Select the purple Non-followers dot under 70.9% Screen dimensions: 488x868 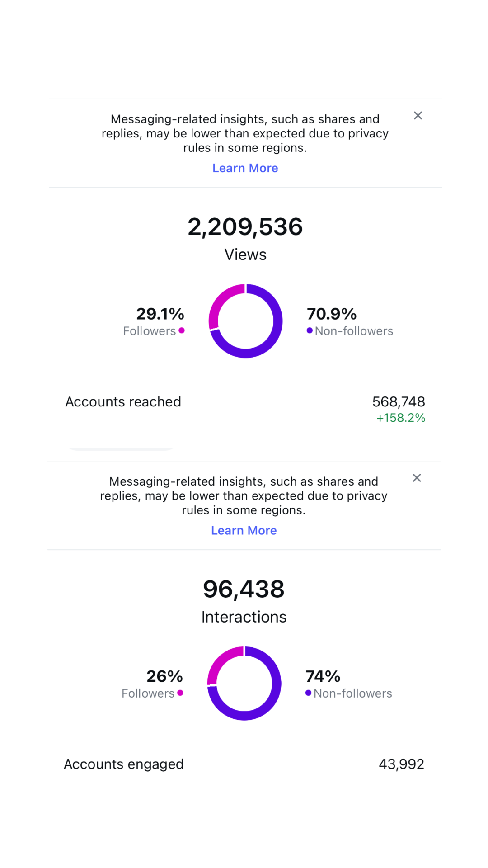(x=310, y=330)
